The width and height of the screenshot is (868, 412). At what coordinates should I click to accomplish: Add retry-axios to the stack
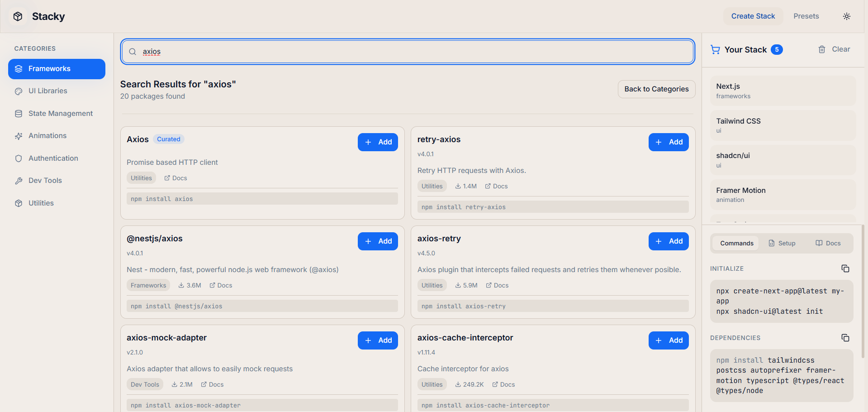(x=669, y=142)
